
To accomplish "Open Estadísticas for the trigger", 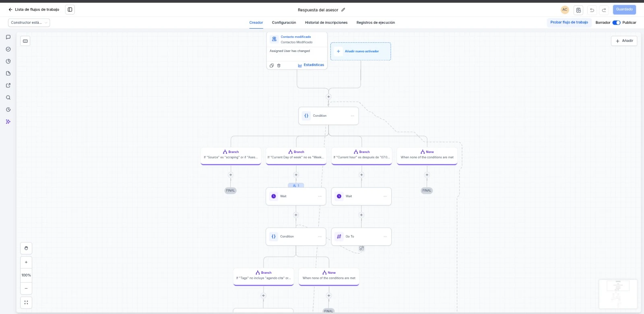I will [311, 65].
